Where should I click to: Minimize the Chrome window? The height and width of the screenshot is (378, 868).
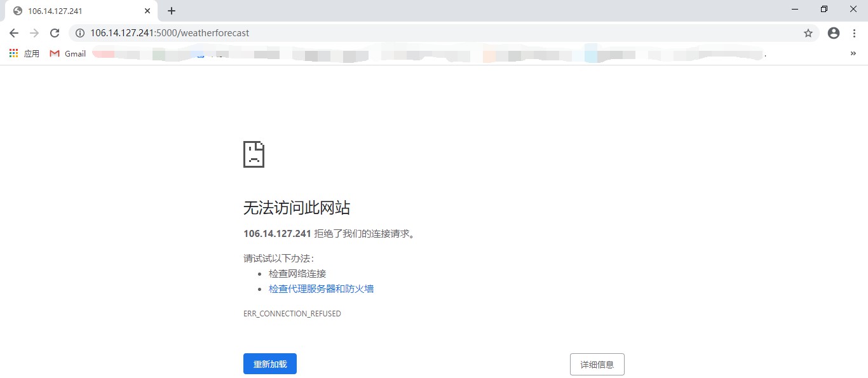pos(795,9)
